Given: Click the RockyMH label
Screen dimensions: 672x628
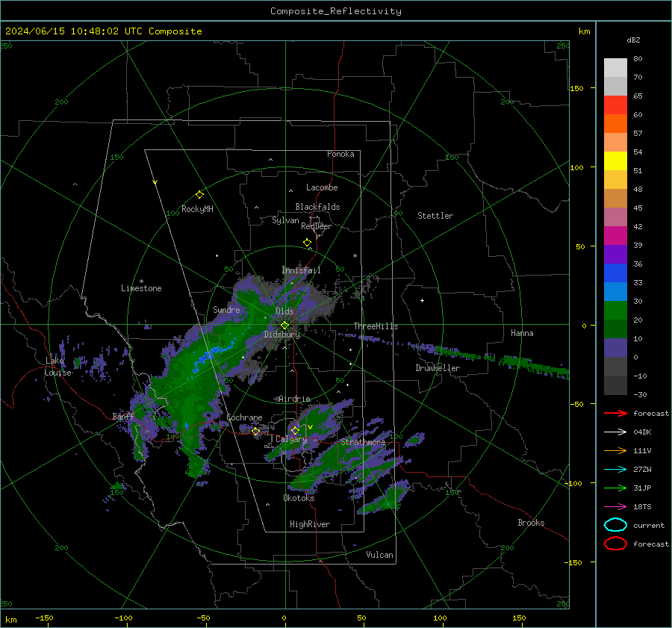Looking at the screenshot, I should 197,209.
